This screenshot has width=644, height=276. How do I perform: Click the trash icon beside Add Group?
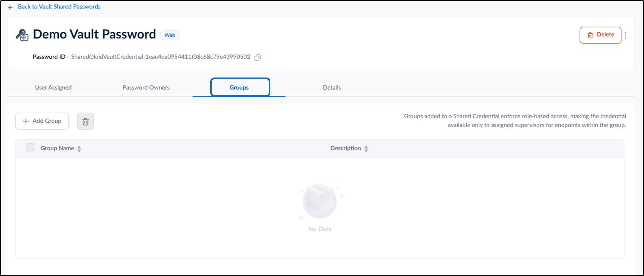click(x=85, y=121)
